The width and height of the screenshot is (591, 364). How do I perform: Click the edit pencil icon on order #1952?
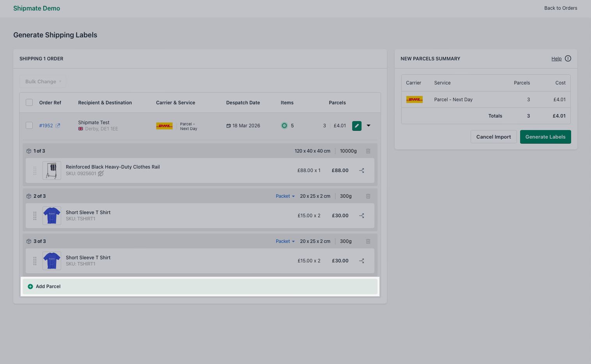coord(356,125)
